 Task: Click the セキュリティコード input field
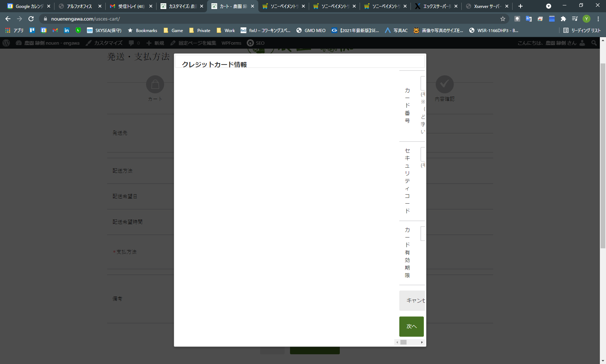[x=423, y=154]
